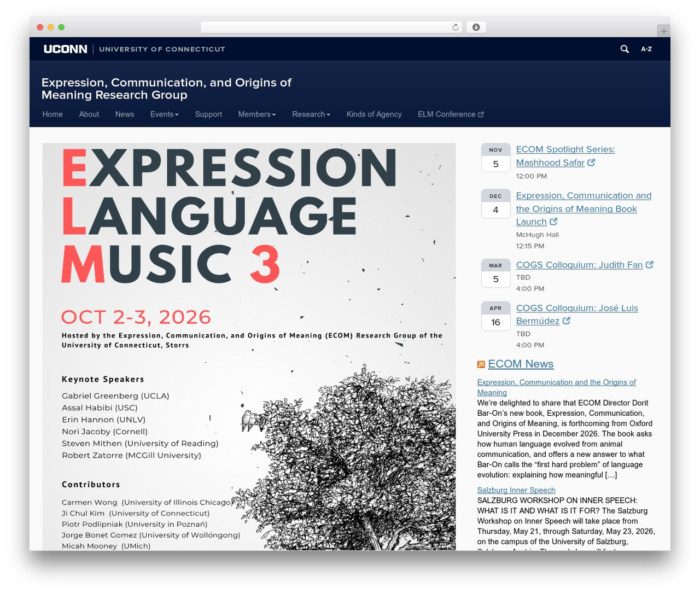
Task: Open COGS Colloquium: José Luis Bermúdez event
Action: tap(577, 315)
